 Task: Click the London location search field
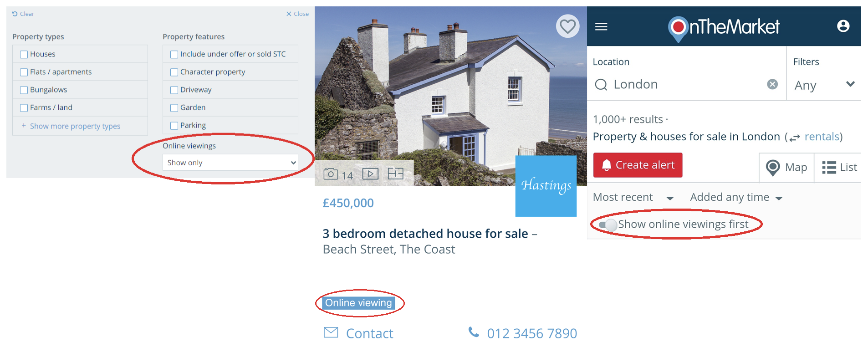click(686, 84)
